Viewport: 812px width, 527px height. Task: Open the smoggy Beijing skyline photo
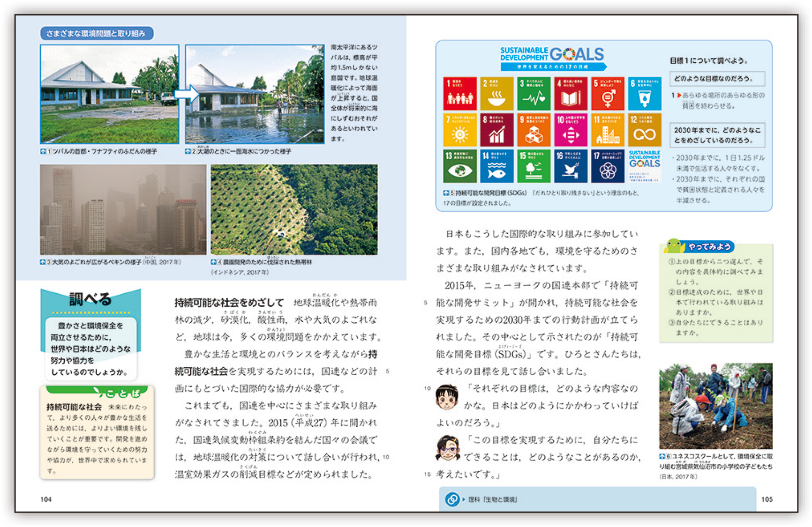(x=123, y=209)
